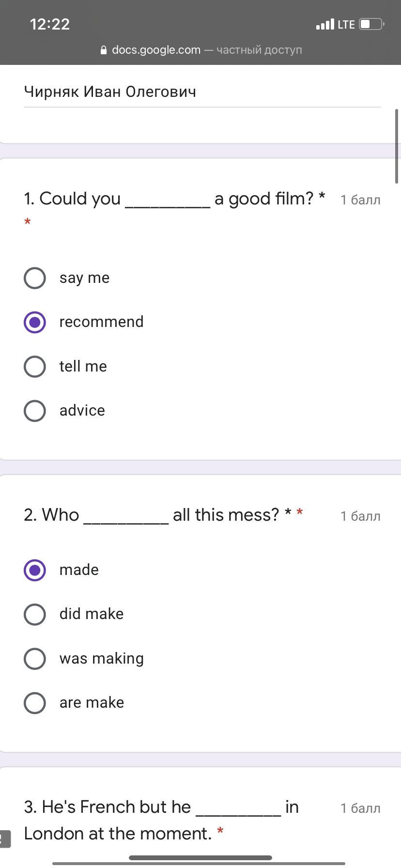Choose "made" for question 2
Screen dimensions: 401x868
35,570
